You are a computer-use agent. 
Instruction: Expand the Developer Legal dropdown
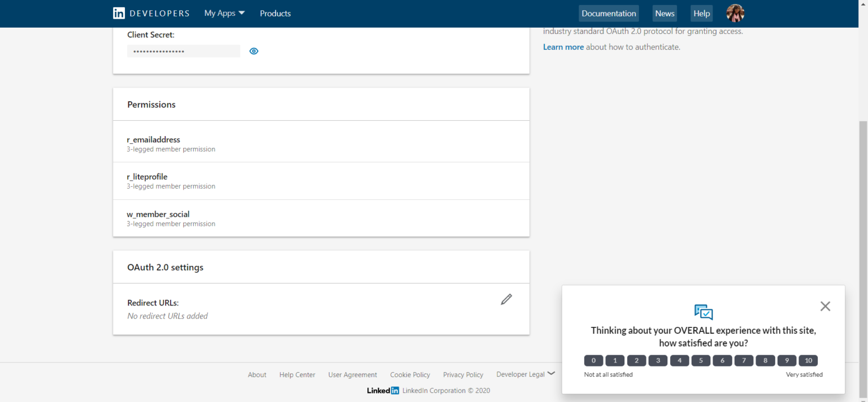[x=525, y=374]
